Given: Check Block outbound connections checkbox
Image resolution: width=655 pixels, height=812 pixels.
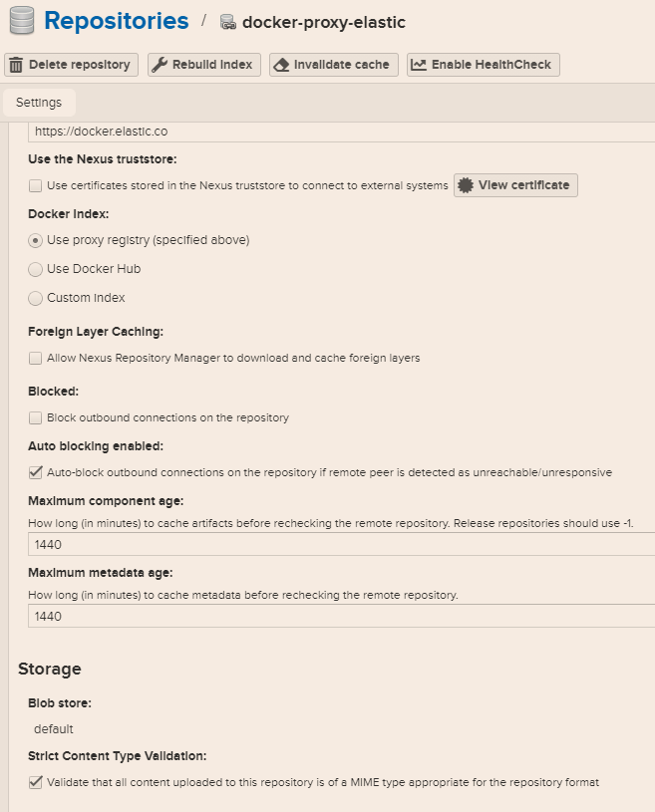Looking at the screenshot, I should (x=36, y=417).
